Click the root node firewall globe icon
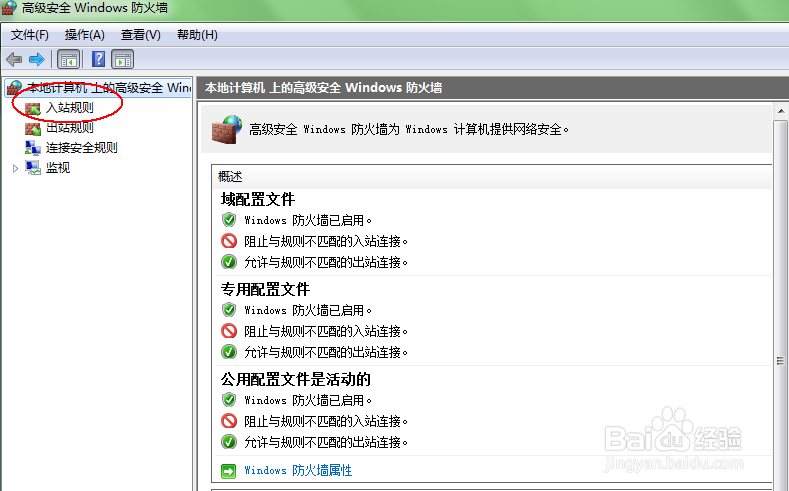 (x=15, y=88)
